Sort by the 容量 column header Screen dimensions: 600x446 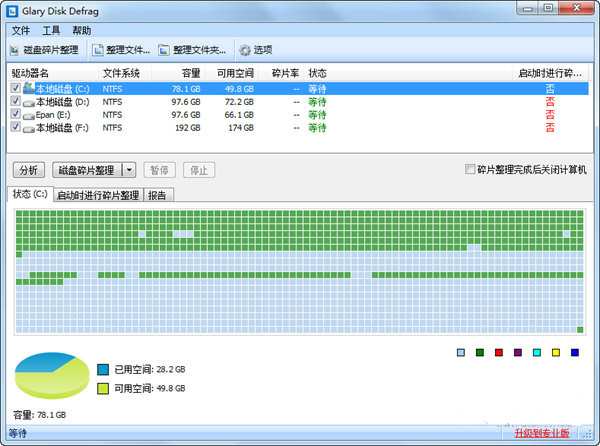179,73
